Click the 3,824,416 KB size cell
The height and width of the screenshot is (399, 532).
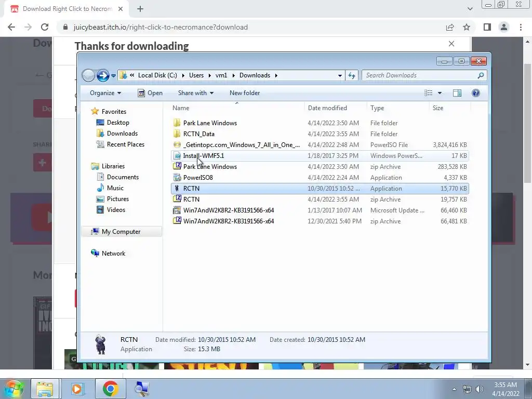pos(449,145)
